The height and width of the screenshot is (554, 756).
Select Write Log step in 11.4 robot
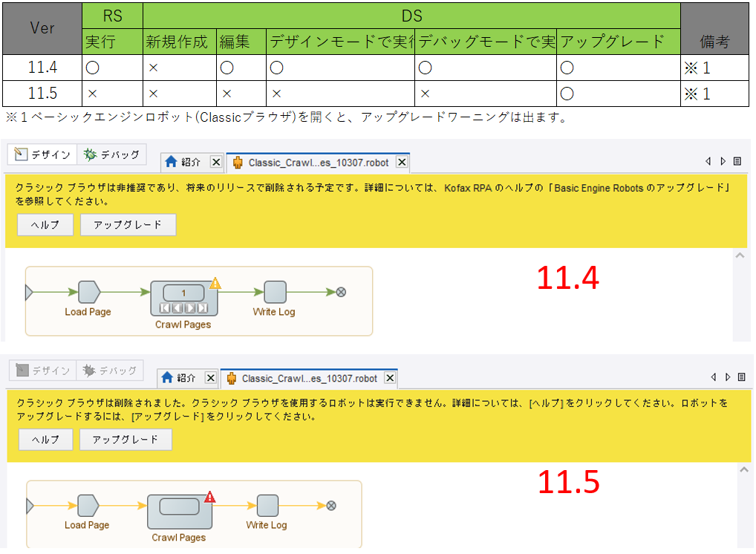pyautogui.click(x=276, y=292)
